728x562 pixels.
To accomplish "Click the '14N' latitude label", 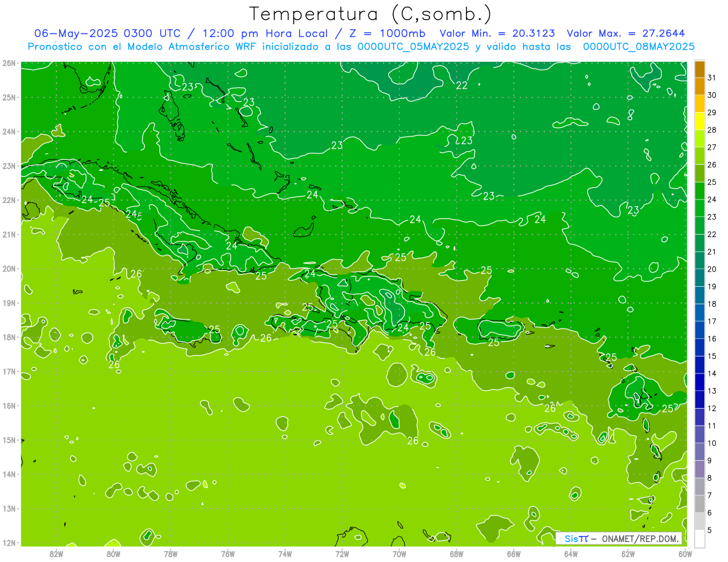I will click(x=8, y=474).
